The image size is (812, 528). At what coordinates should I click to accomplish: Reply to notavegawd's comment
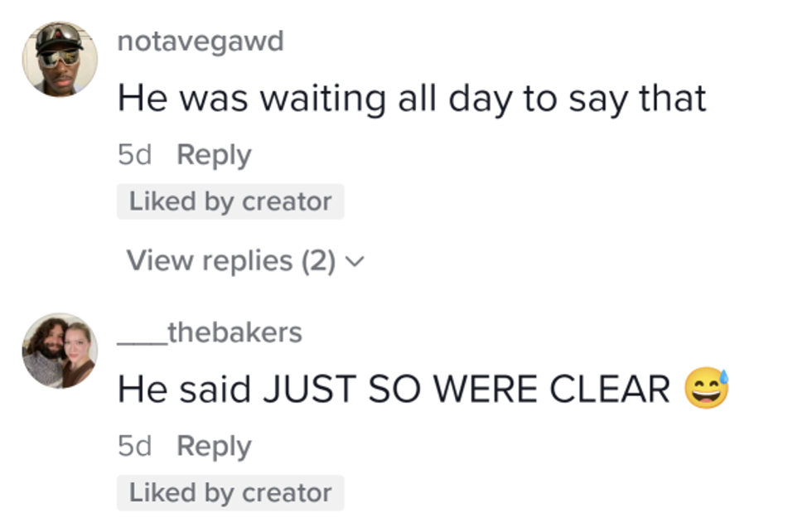tap(214, 155)
